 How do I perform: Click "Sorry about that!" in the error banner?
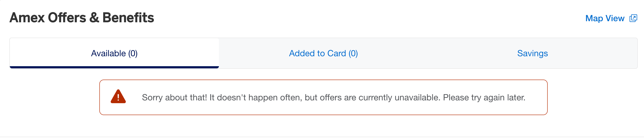pyautogui.click(x=174, y=97)
